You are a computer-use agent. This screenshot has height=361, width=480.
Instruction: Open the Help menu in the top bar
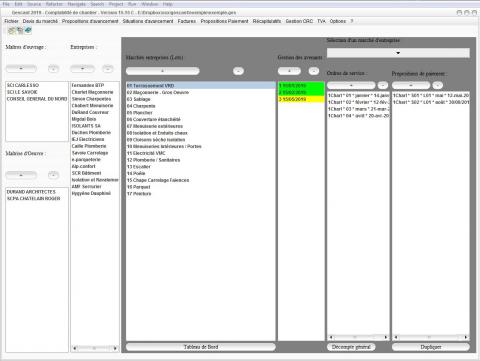168,4
